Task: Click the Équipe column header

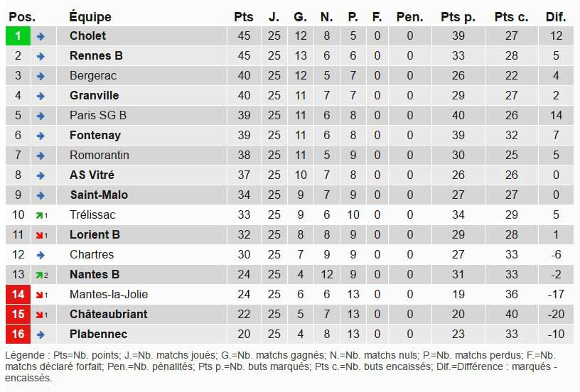Action: tap(90, 17)
